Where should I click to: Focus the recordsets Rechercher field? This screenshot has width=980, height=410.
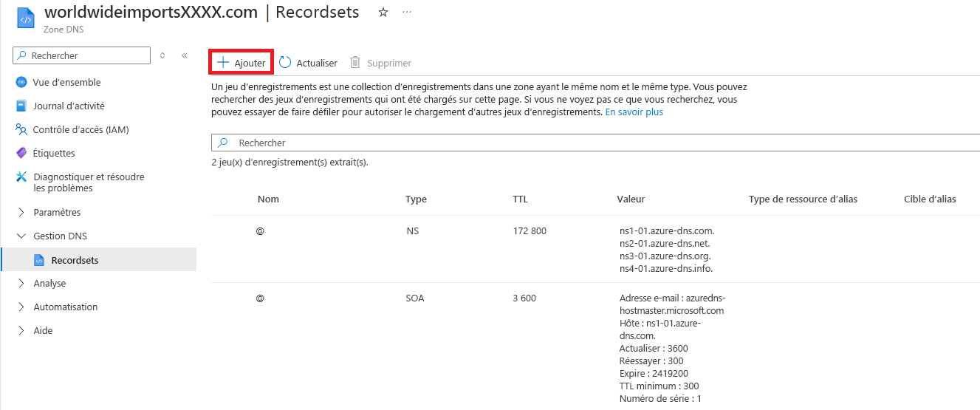point(595,143)
